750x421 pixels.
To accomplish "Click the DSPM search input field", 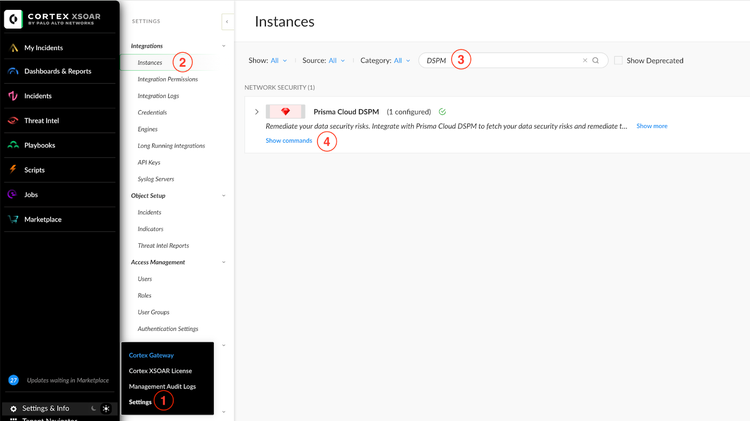I will (x=513, y=60).
